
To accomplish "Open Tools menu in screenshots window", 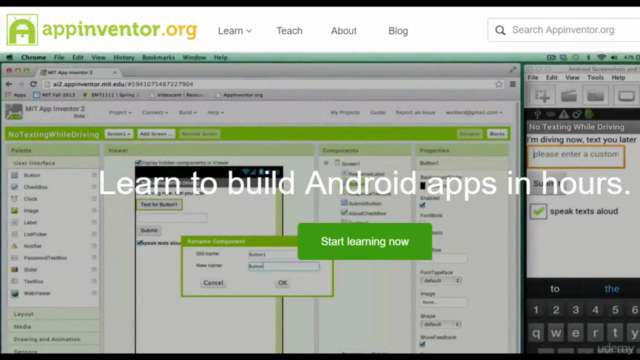I will [595, 78].
